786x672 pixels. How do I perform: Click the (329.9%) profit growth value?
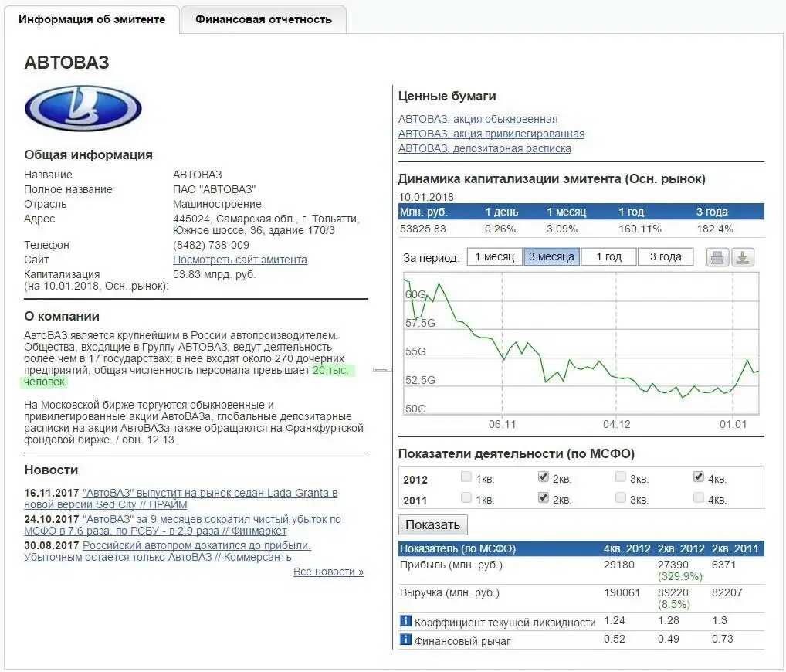[680, 577]
